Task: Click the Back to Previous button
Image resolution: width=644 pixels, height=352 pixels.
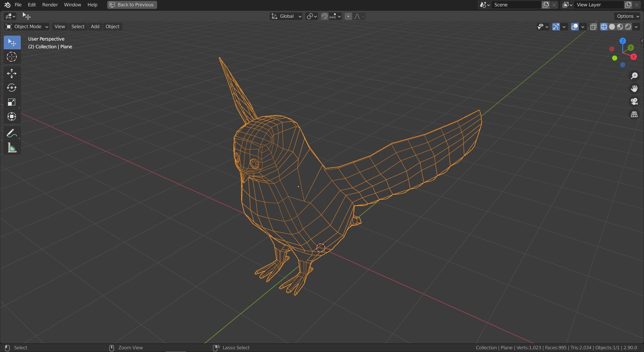Action: pos(132,5)
